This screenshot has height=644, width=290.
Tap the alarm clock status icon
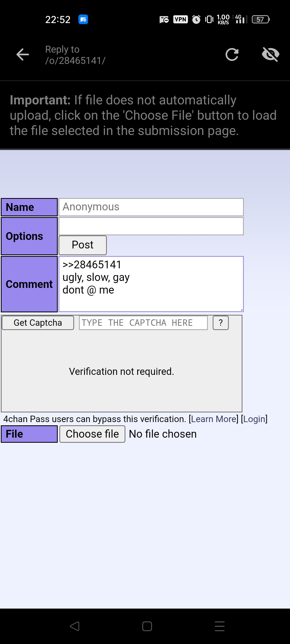coord(196,19)
